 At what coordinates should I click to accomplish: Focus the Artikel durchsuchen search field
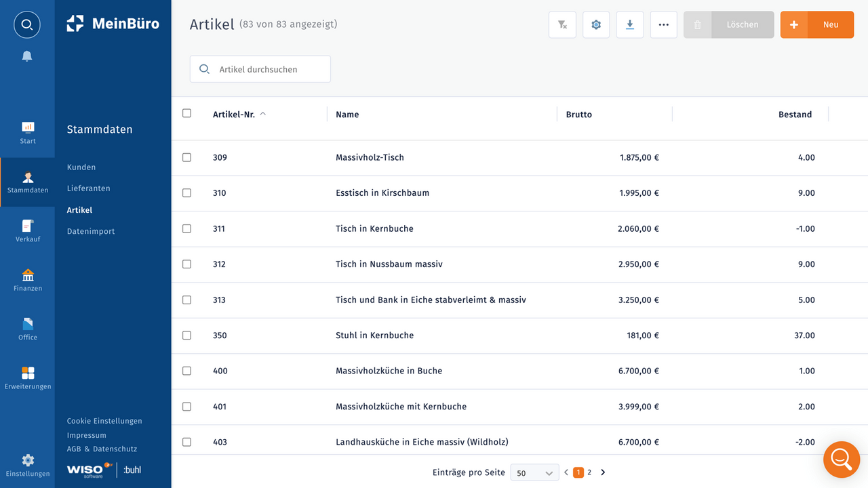[x=260, y=69]
